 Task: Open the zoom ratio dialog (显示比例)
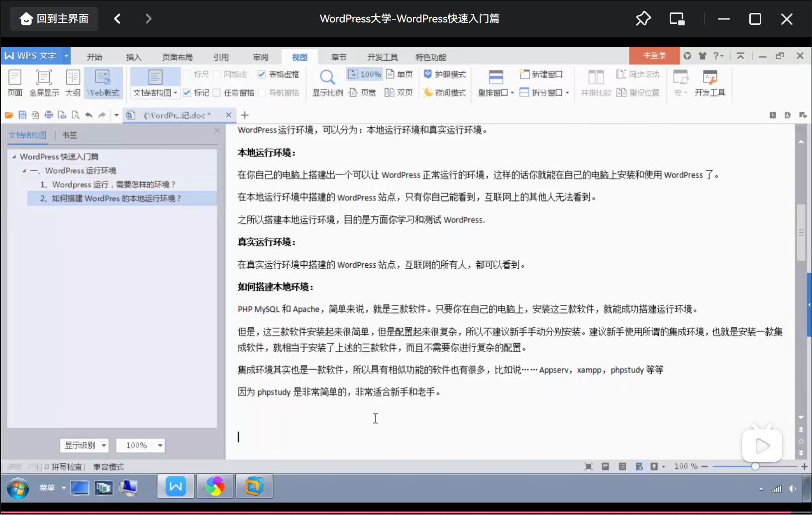click(327, 83)
